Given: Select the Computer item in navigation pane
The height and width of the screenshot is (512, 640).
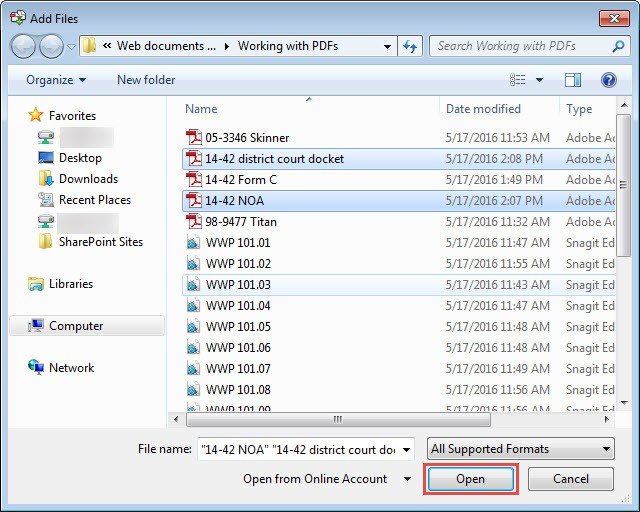Looking at the screenshot, I should pos(76,326).
